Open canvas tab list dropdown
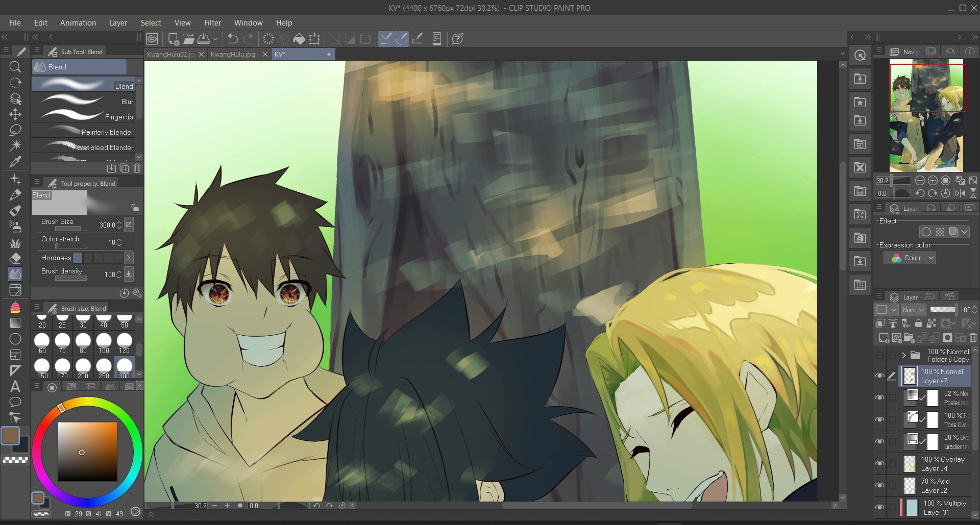Viewport: 980px width, 525px height. [x=843, y=54]
